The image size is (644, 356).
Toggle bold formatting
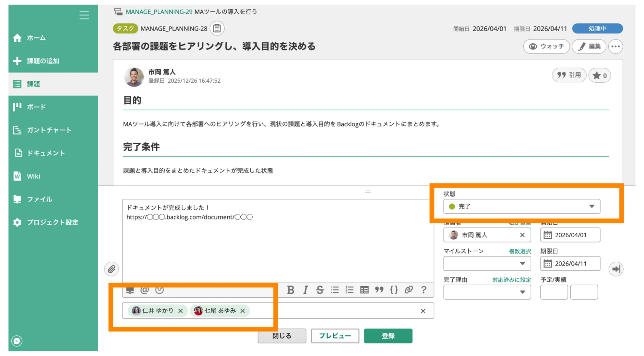[x=291, y=290]
